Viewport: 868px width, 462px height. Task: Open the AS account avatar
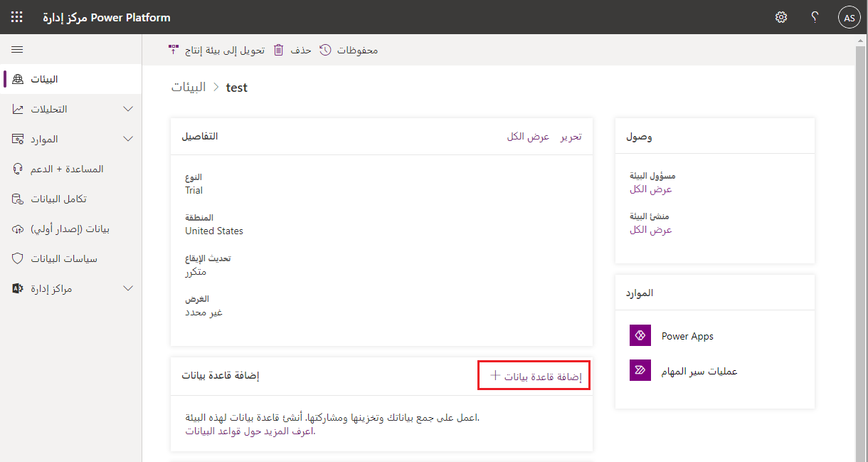point(849,18)
